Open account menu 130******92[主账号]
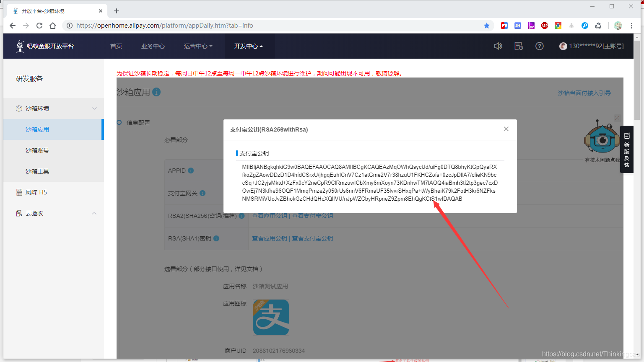This screenshot has height=362, width=644. click(592, 46)
